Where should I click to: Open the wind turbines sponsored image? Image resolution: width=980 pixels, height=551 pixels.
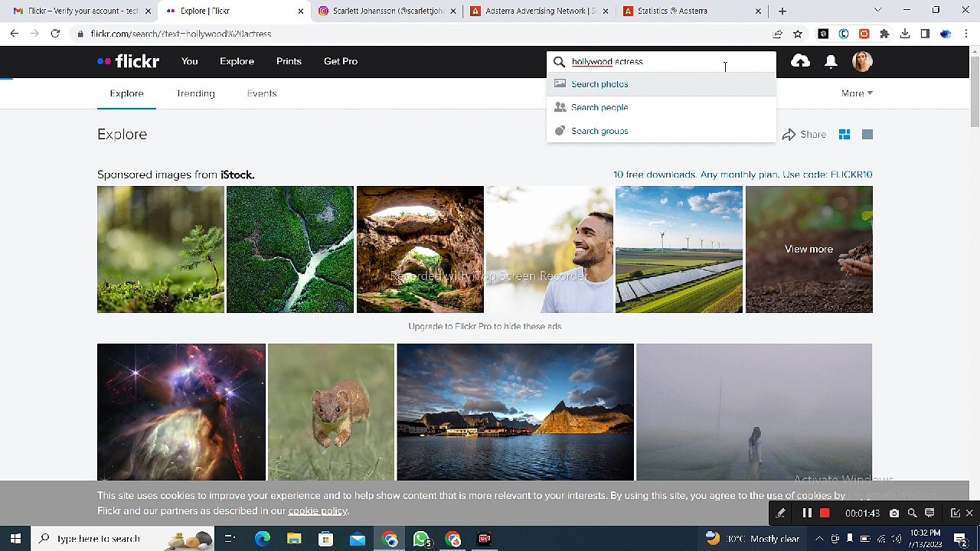679,249
